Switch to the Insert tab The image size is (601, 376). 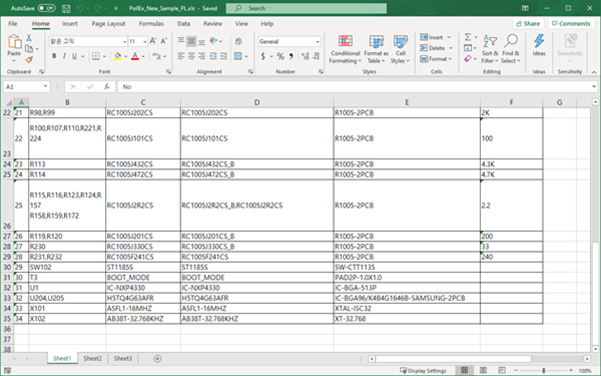click(x=70, y=24)
